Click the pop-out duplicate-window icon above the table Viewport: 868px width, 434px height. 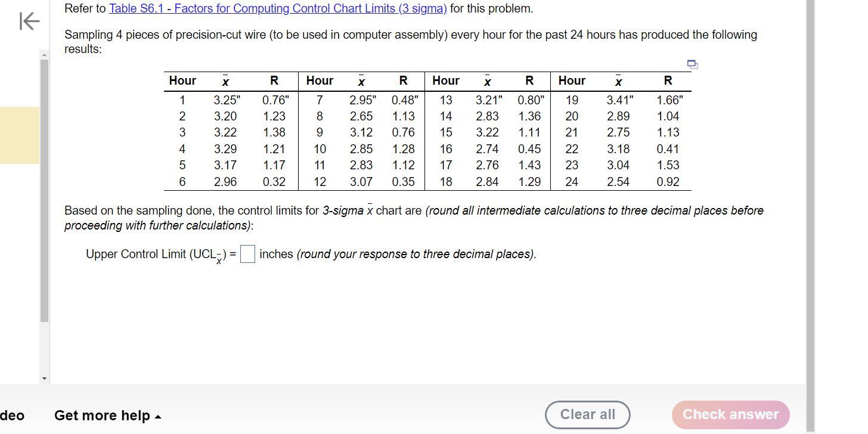coord(692,63)
